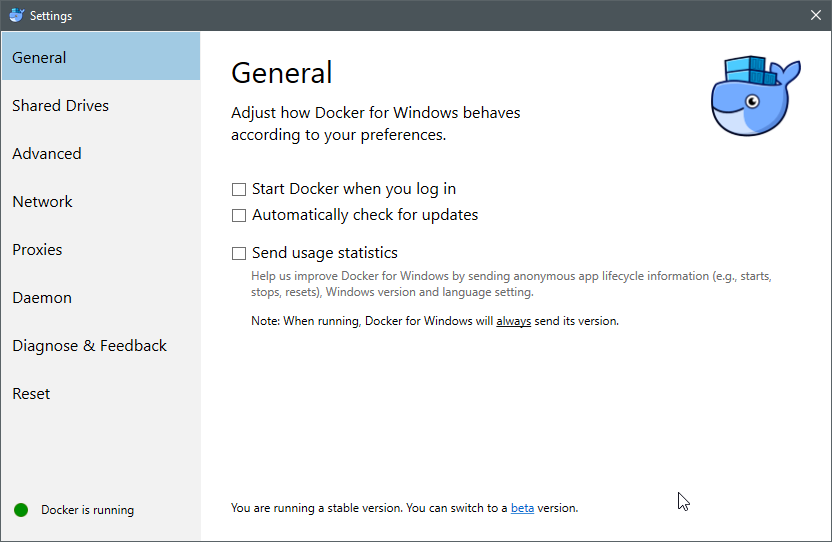Open Diagnose & Feedback section
Screen dimensions: 832x542
(101, 346)
